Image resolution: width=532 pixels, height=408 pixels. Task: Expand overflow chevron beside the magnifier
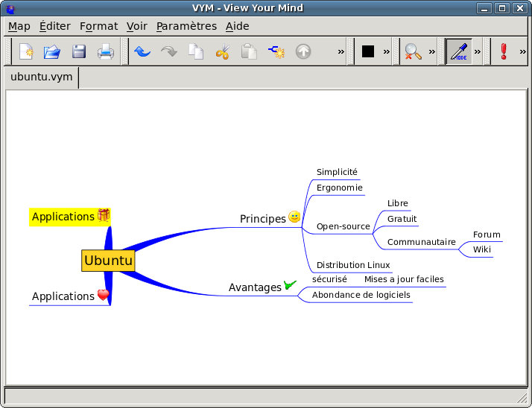432,52
